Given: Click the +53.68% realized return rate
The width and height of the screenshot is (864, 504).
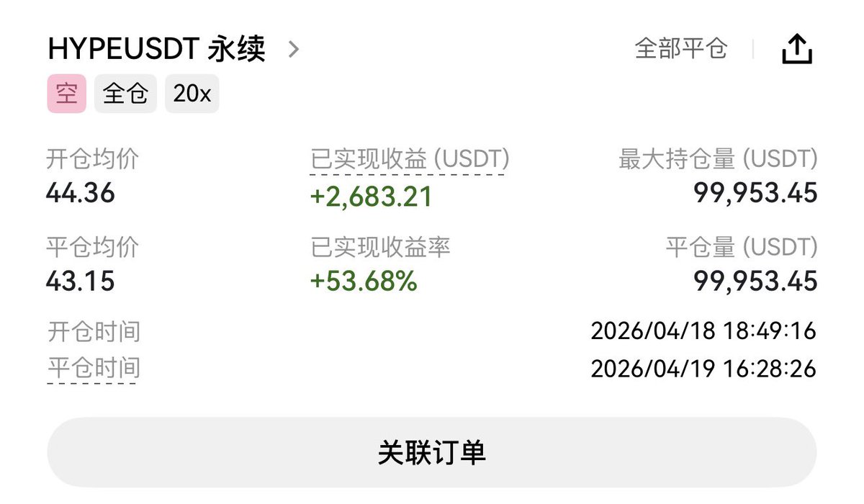Looking at the screenshot, I should click(x=364, y=282).
